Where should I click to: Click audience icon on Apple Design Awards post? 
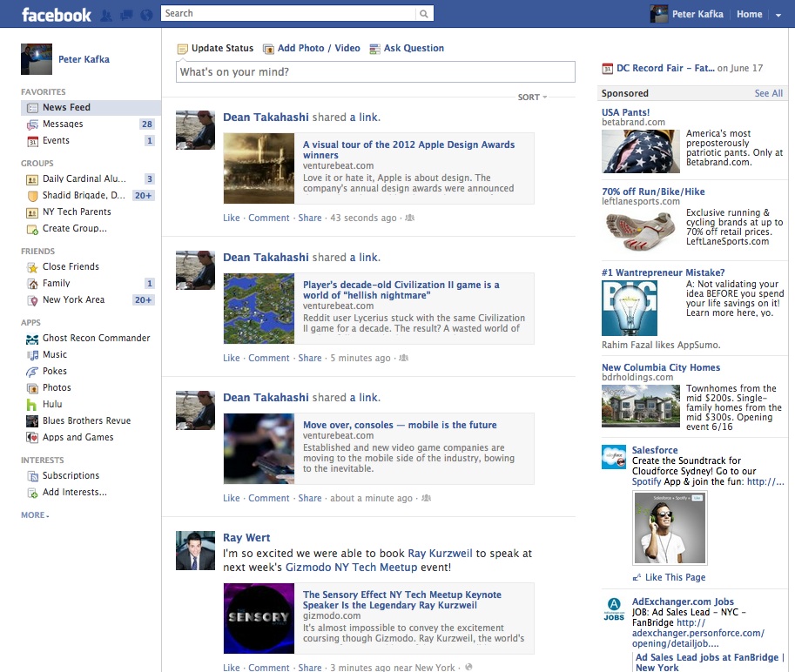pos(409,218)
